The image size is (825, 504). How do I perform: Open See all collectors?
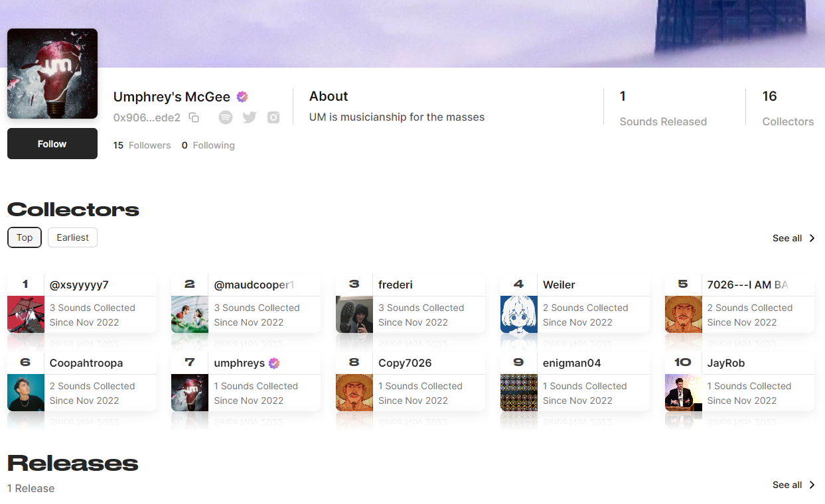(794, 238)
